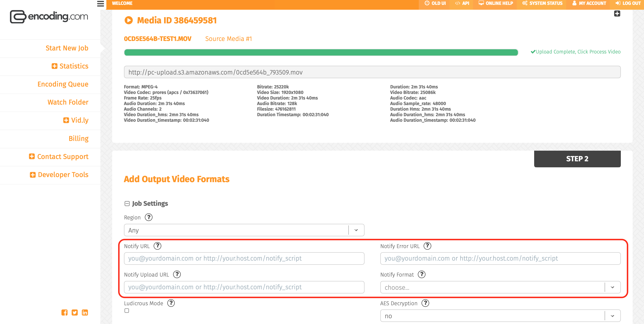Show help for Notify Error URL
The width and height of the screenshot is (644, 324).
click(x=428, y=246)
